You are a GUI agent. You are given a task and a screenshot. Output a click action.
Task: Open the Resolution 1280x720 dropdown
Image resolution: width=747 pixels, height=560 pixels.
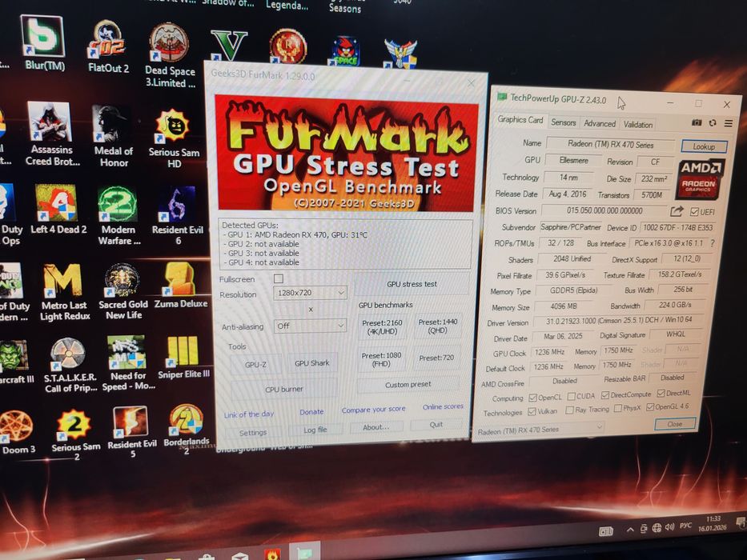[x=310, y=293]
